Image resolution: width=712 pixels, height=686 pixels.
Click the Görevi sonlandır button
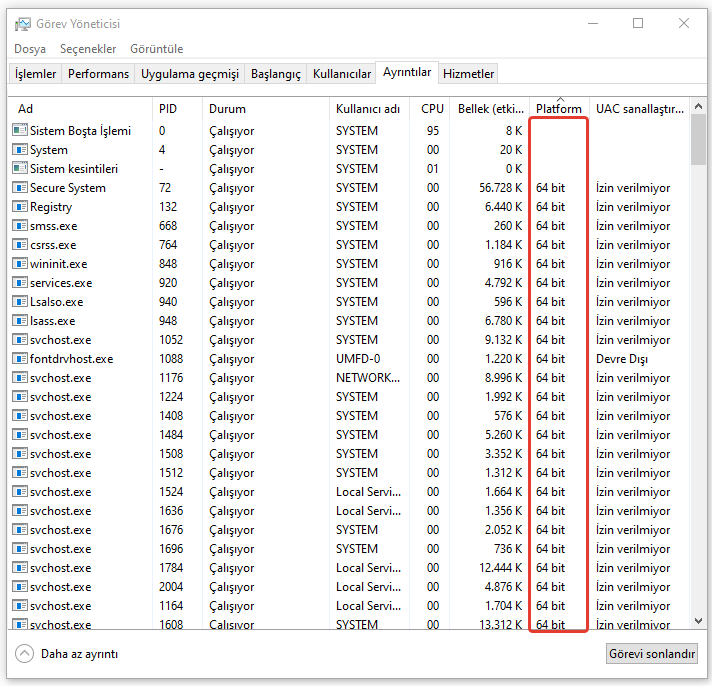(x=652, y=654)
